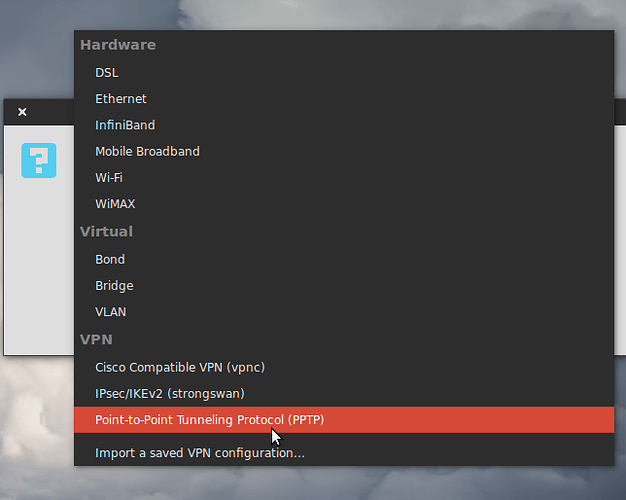
Task: Click the VPN section header
Action: [96, 340]
